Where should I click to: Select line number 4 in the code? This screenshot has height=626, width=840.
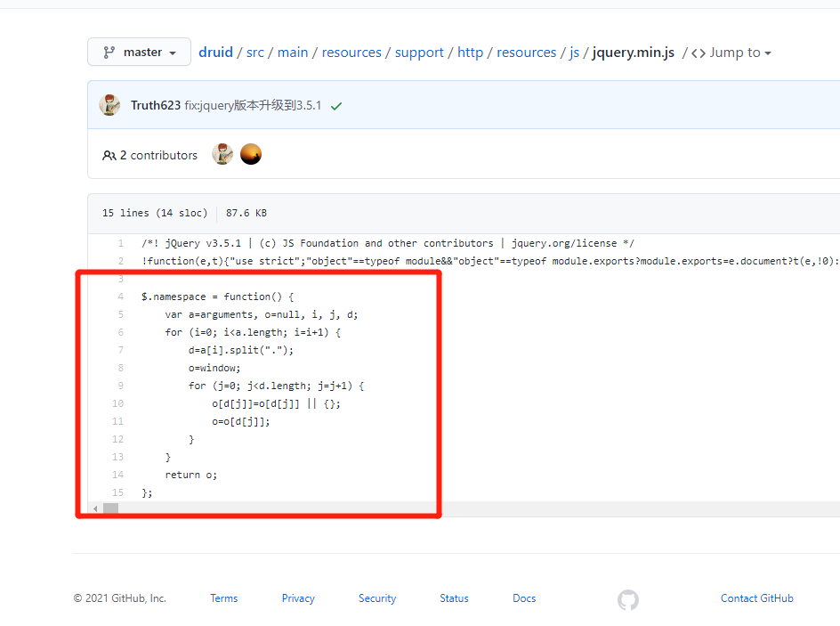[x=120, y=297]
